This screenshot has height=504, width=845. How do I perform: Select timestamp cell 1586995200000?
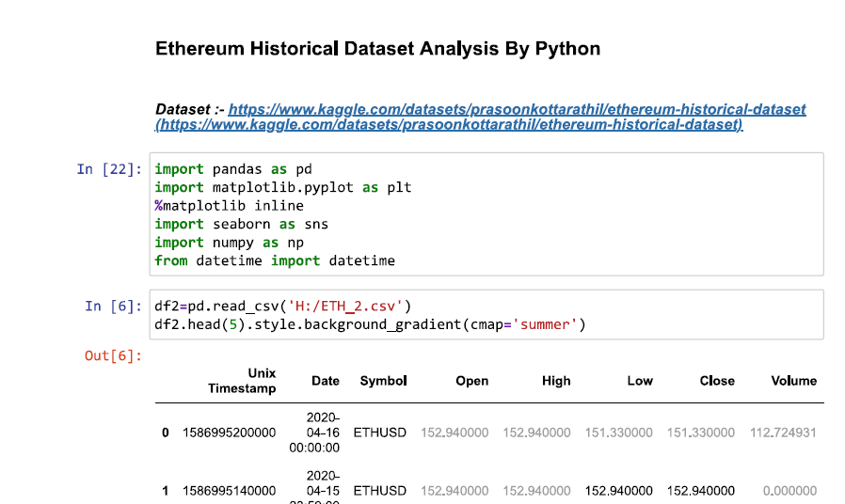coord(229,433)
